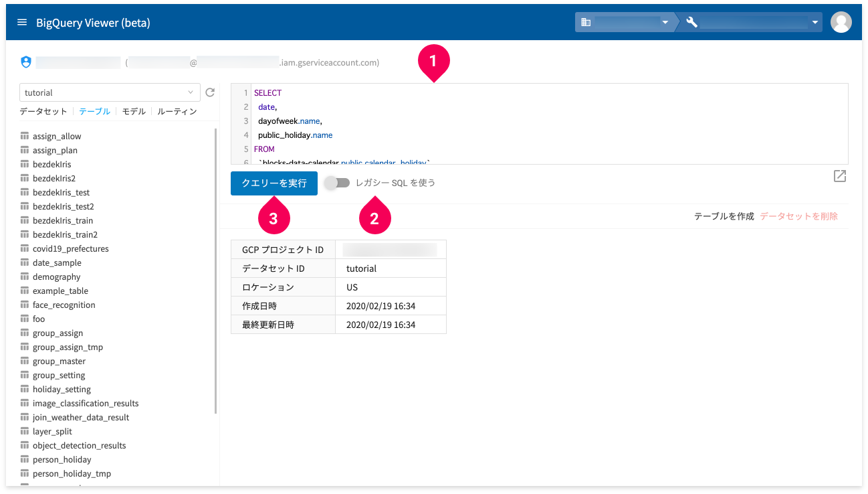Select the group_assign table
This screenshot has width=868, height=494.
[58, 333]
